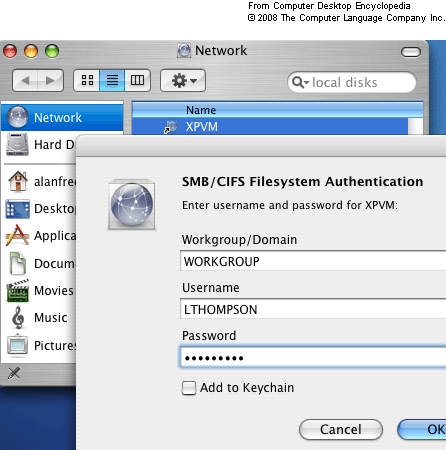Viewport: 446px width, 450px height.
Task: Sort by the Name column header
Action: [x=278, y=110]
